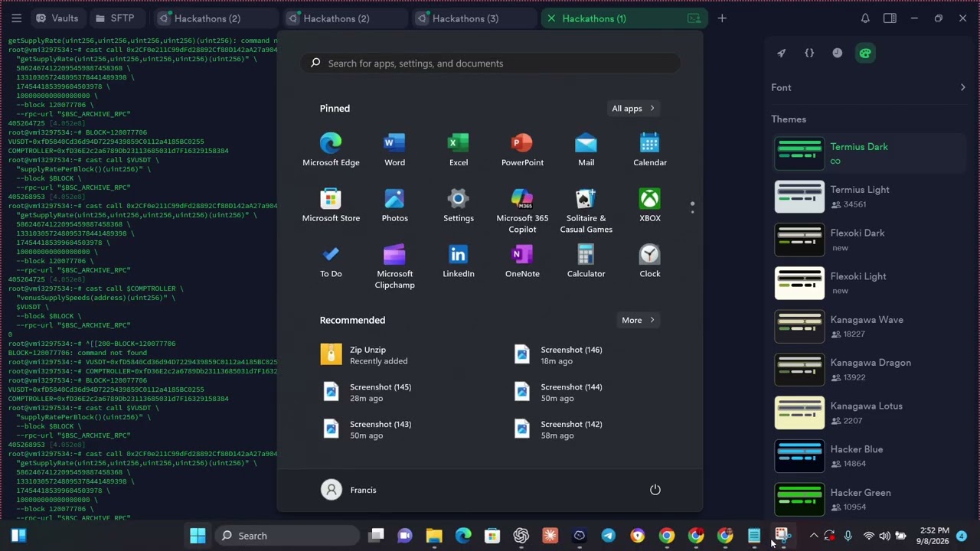Apply the Hacker Blue theme
The height and width of the screenshot is (551, 980).
(868, 456)
